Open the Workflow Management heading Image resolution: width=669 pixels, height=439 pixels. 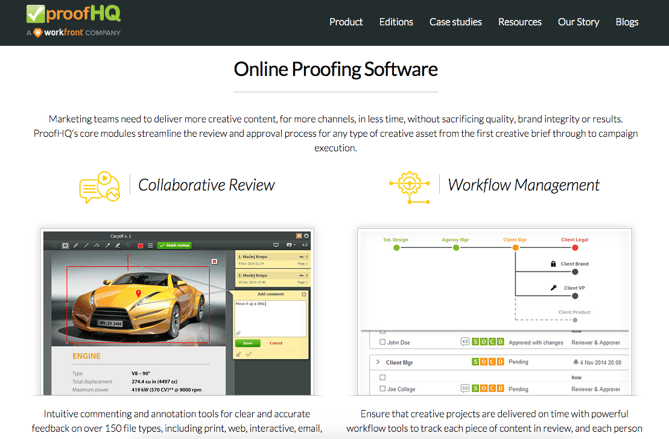pyautogui.click(x=524, y=185)
